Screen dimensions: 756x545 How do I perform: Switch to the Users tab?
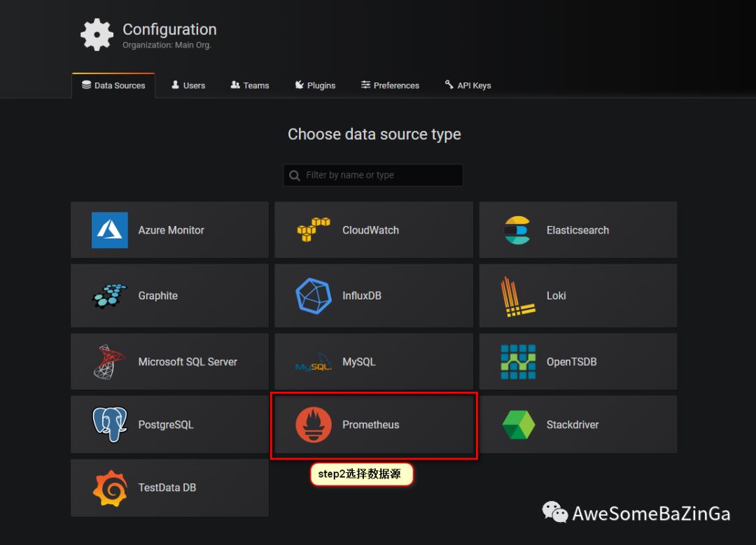pos(188,85)
